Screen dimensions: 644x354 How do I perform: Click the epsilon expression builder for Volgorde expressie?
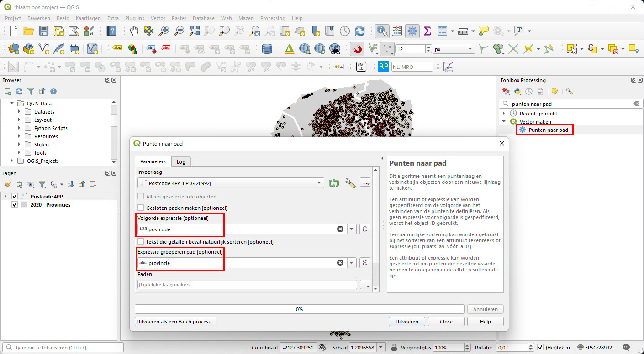364,229
